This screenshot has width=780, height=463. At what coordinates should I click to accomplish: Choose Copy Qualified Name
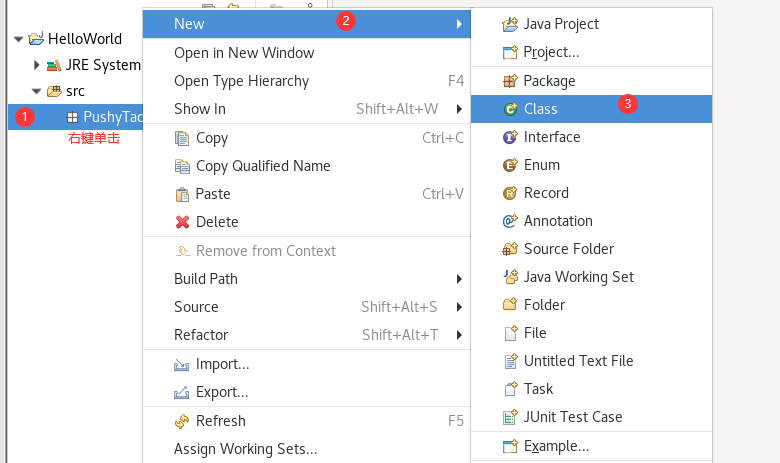[x=263, y=166]
